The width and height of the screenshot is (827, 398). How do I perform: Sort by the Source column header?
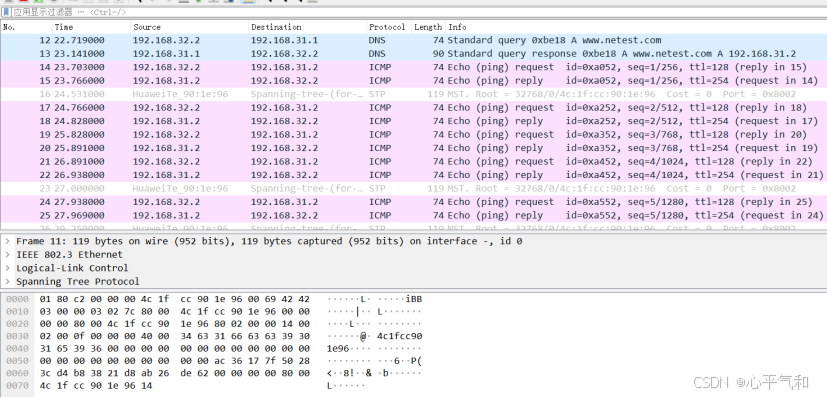point(189,27)
